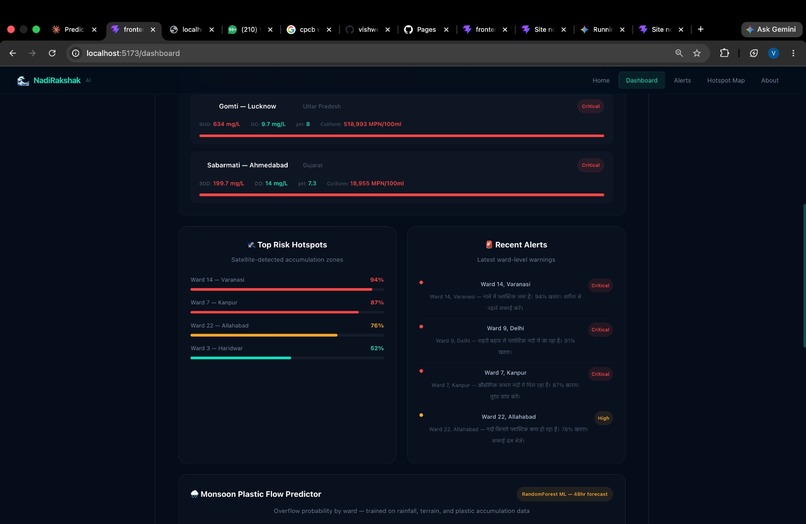Click Critical badge on Ward 14, Varanasi alert

600,285
